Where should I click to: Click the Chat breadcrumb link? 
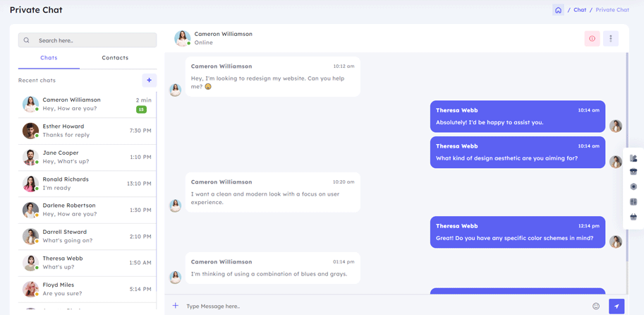tap(580, 10)
